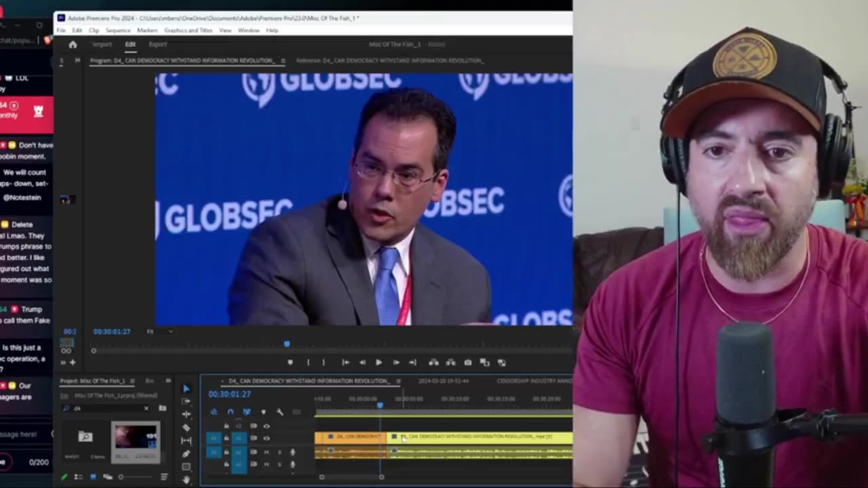Select the Track Select Forward tool
The height and width of the screenshot is (488, 868).
click(x=186, y=401)
